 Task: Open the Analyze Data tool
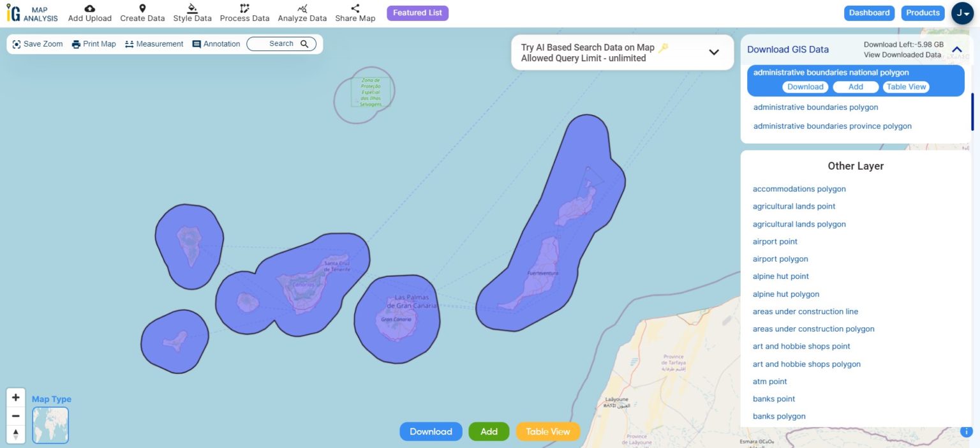click(x=302, y=13)
